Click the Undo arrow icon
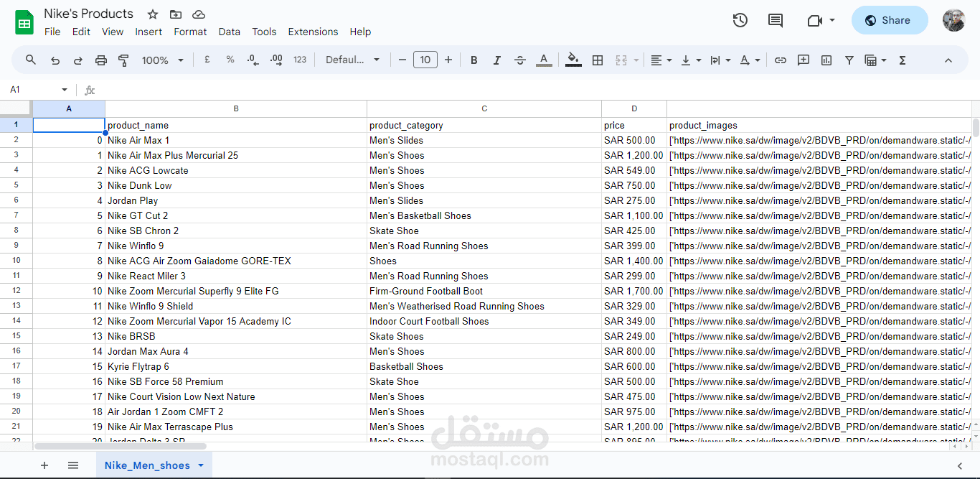Image resolution: width=980 pixels, height=479 pixels. pos(55,60)
